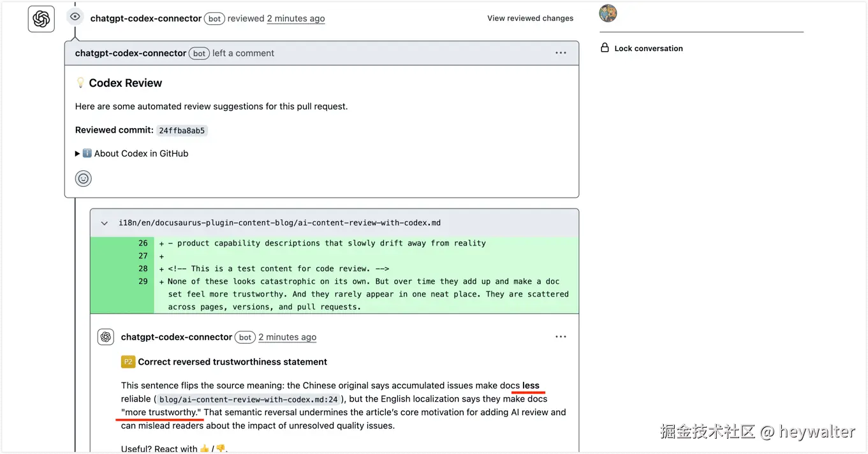Click the HTML comment on diff line 28
868x454 pixels.
(x=279, y=268)
